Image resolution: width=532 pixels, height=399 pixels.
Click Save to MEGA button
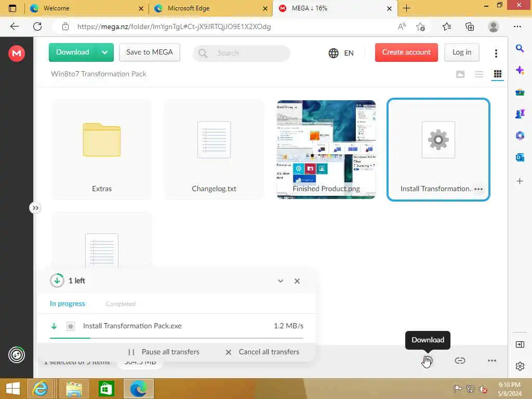click(149, 52)
